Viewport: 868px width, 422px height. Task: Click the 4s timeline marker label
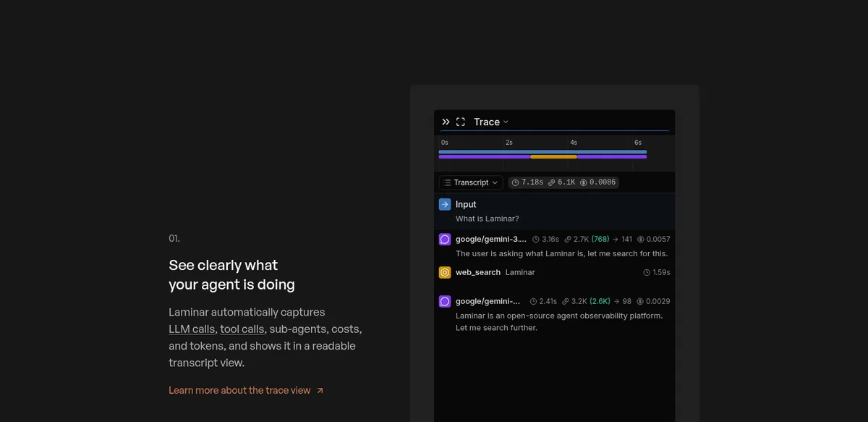pyautogui.click(x=574, y=143)
